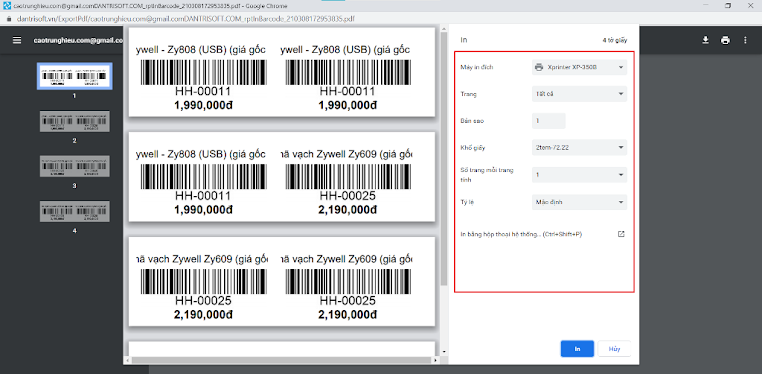
Task: Open the Số trang mỗi trang tính dropdown
Action: [x=579, y=174]
